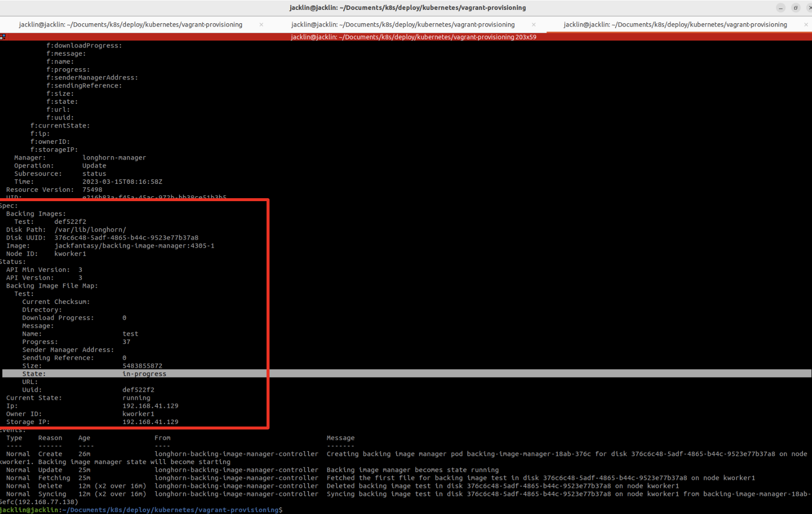Click the red 203x59 session title bar
The width and height of the screenshot is (812, 514).
(x=413, y=37)
